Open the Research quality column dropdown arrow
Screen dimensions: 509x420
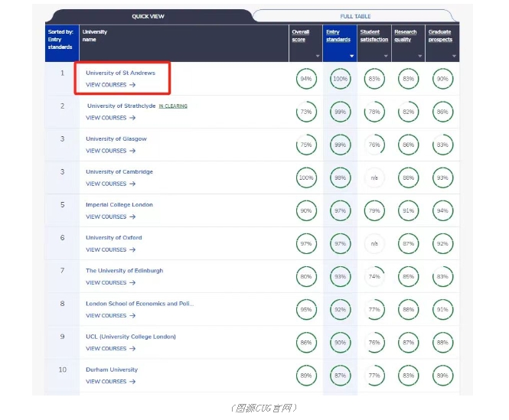pyautogui.click(x=420, y=56)
